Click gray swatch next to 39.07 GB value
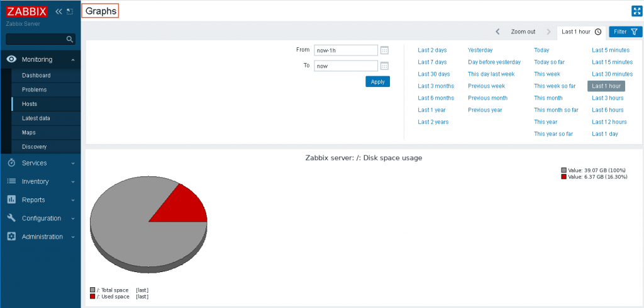 click(564, 170)
